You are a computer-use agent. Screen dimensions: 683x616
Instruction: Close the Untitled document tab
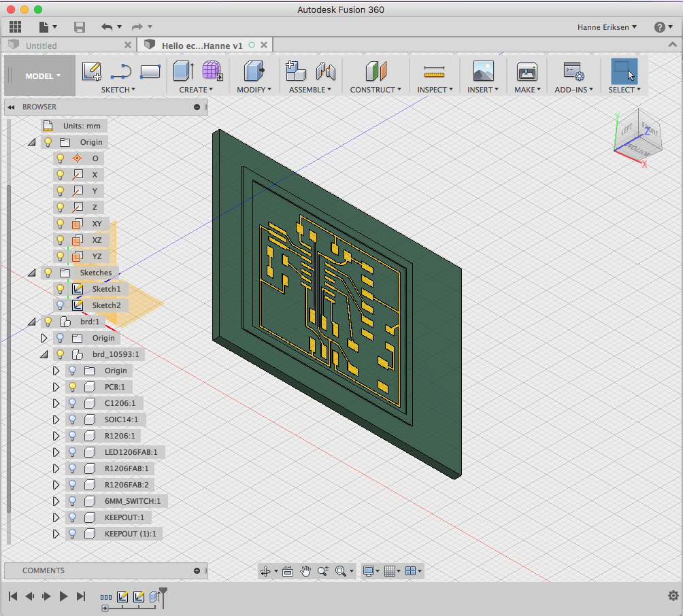pyautogui.click(x=128, y=45)
